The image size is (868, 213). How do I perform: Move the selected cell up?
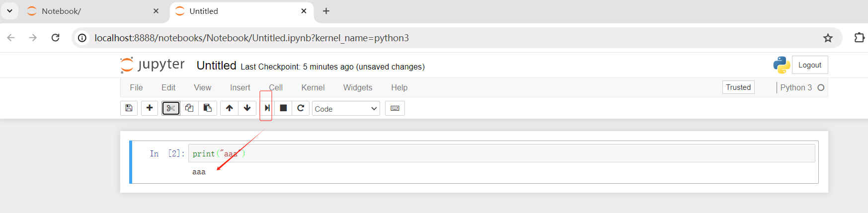pyautogui.click(x=229, y=108)
